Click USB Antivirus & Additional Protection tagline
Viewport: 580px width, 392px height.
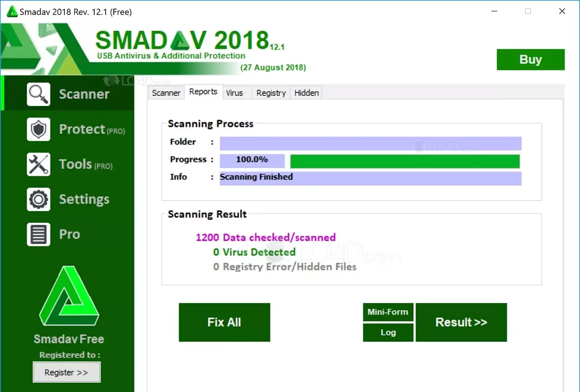171,56
